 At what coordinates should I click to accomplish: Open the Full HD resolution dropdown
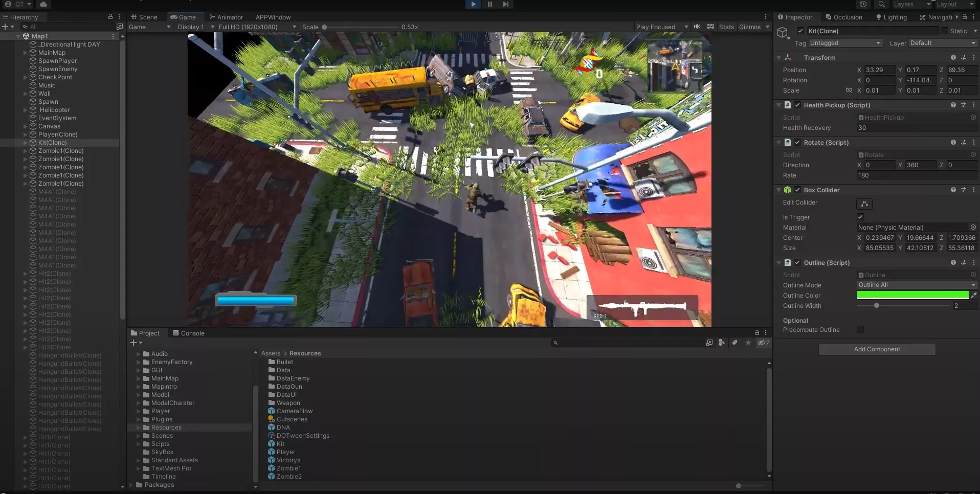257,27
